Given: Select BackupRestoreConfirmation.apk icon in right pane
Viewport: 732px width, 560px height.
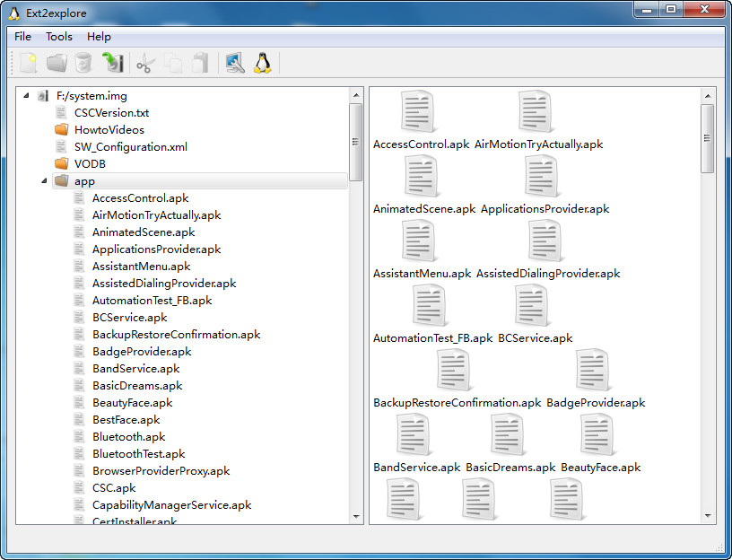Looking at the screenshot, I should point(454,370).
